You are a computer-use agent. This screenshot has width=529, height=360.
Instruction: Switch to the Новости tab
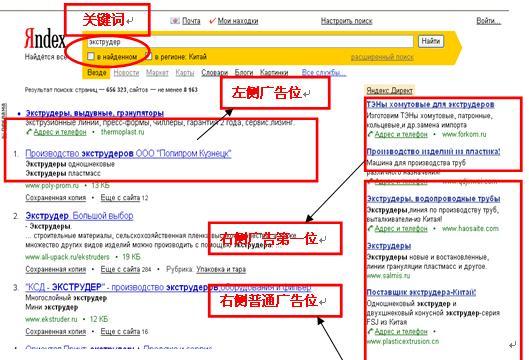pyautogui.click(x=126, y=73)
